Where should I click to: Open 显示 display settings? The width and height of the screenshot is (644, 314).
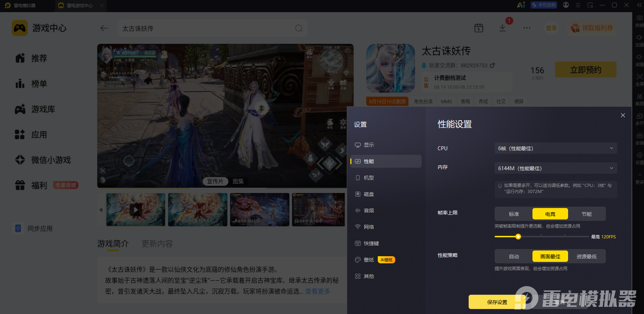coord(386,145)
